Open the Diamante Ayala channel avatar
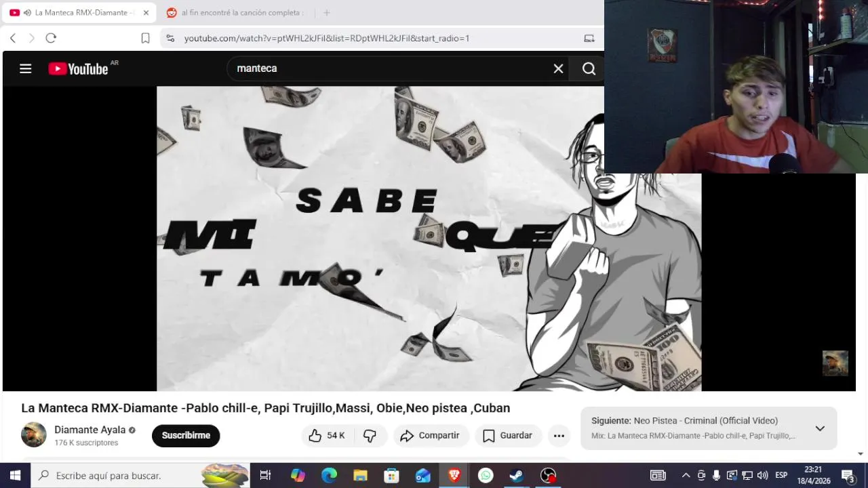Screen dimensions: 868x488 pos(34,434)
